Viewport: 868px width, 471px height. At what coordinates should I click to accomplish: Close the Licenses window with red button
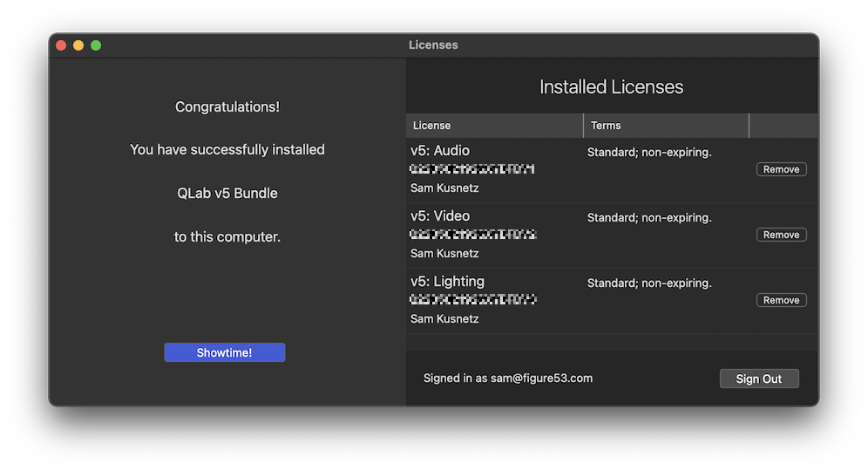(62, 45)
